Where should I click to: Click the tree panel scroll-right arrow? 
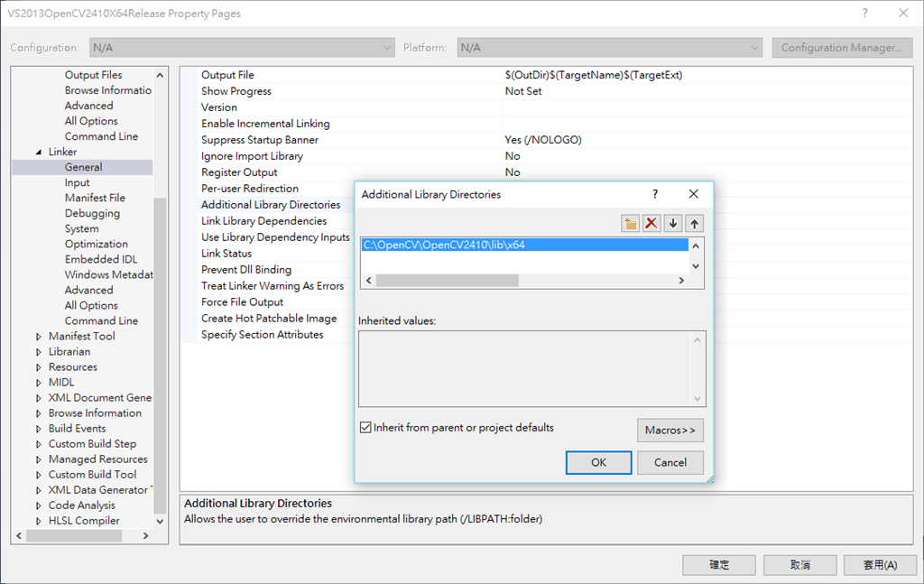pyautogui.click(x=145, y=535)
